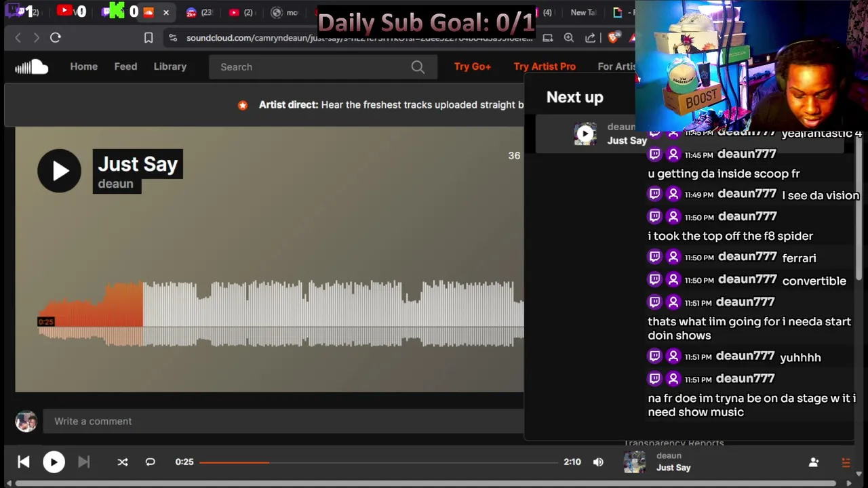The height and width of the screenshot is (488, 868).
Task: Click the zoom magnifier icon in the address bar
Action: click(569, 38)
